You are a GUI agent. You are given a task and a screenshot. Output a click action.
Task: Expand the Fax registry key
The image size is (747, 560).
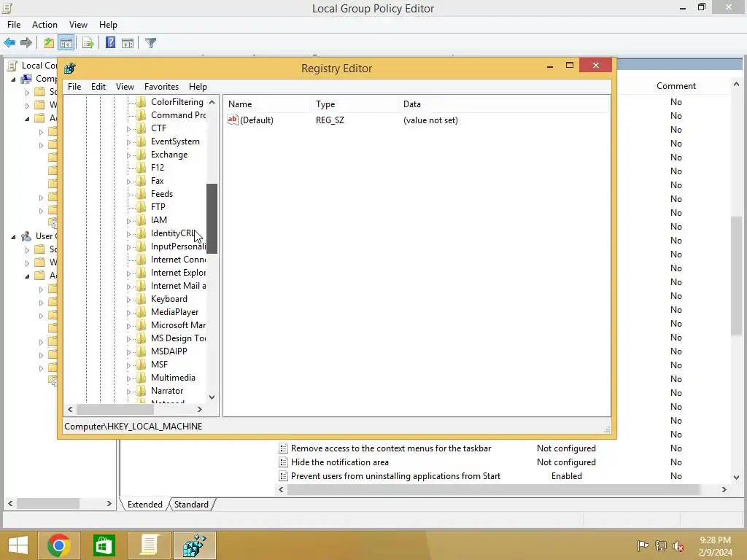[128, 182]
